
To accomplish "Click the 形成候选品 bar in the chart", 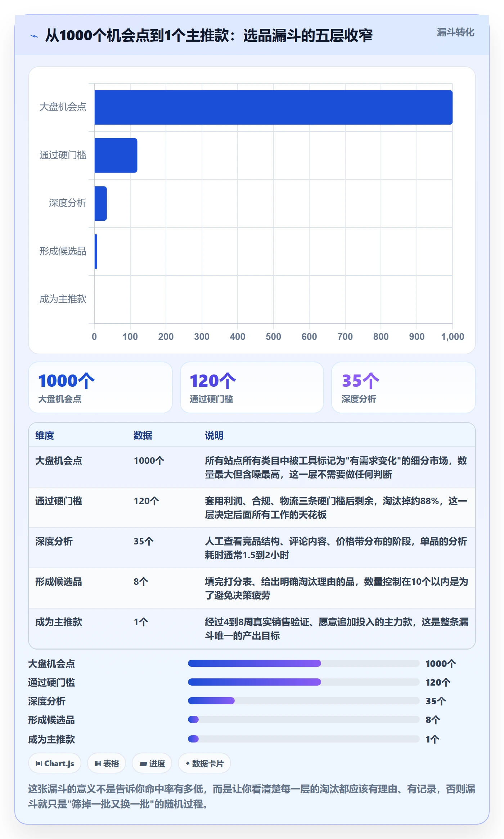I will 96,251.
